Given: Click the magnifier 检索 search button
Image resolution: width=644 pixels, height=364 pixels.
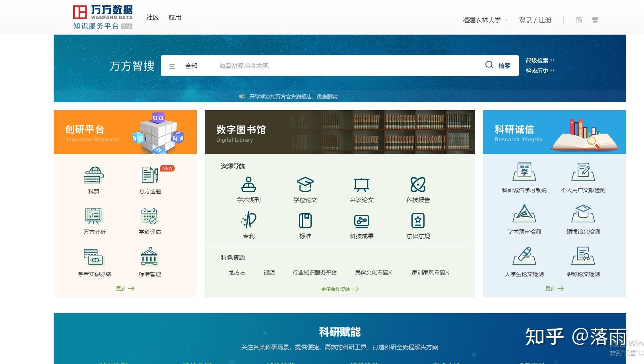Looking at the screenshot, I should (x=498, y=65).
